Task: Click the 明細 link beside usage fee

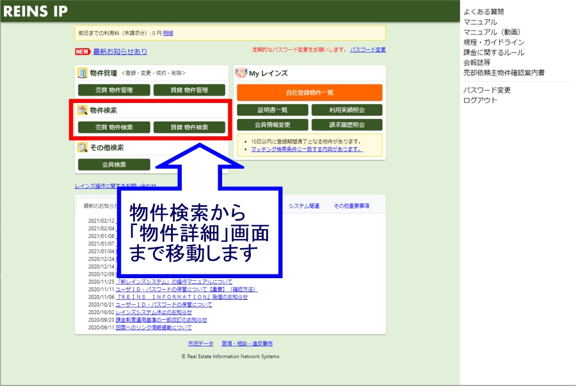Action: (168, 33)
